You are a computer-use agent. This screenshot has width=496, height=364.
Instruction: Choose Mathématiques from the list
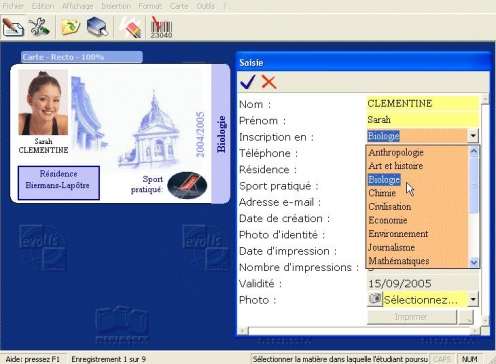399,261
